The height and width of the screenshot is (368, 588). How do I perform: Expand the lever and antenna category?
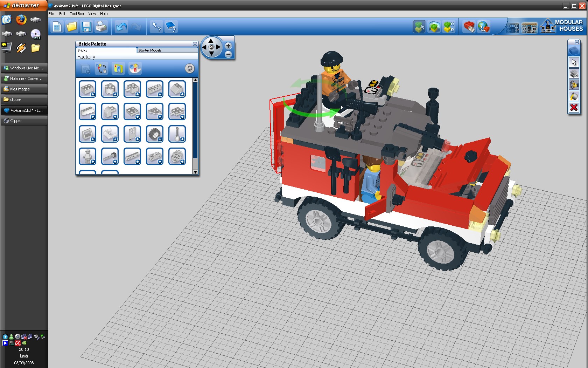click(177, 134)
